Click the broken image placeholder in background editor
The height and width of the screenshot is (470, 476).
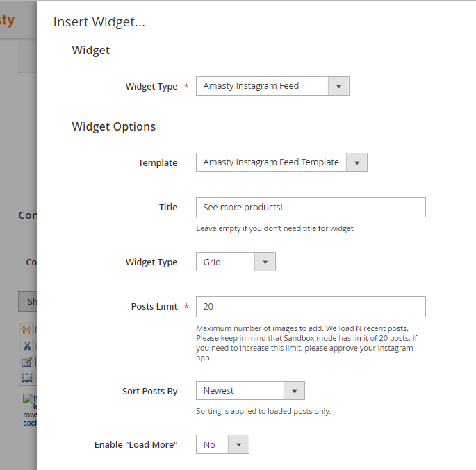point(29,398)
